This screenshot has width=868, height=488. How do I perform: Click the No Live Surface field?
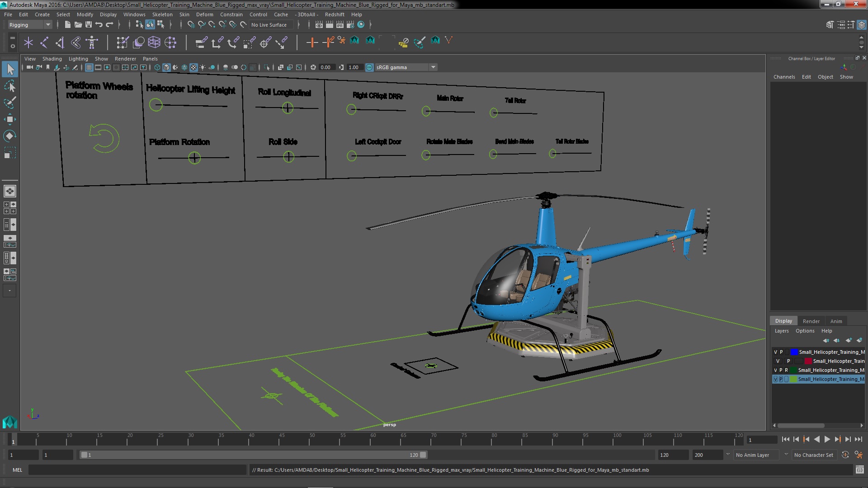click(271, 25)
